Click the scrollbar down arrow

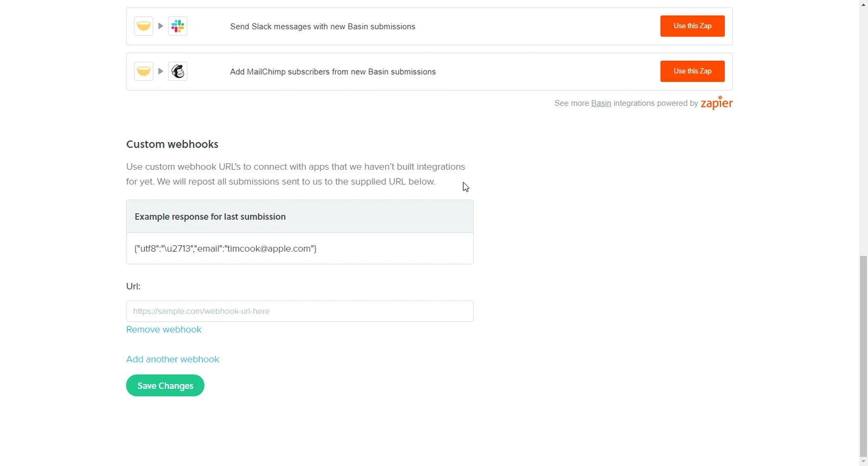coord(864,462)
